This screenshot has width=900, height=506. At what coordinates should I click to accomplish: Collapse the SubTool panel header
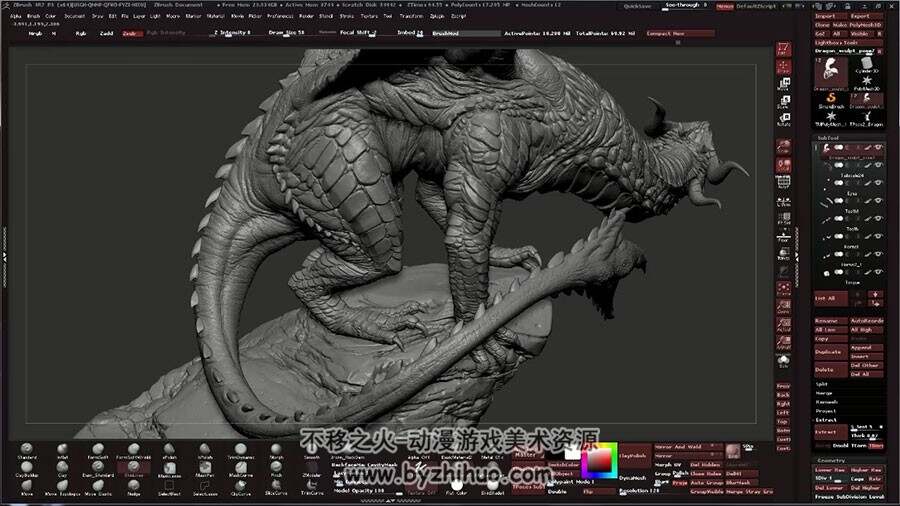(828, 138)
